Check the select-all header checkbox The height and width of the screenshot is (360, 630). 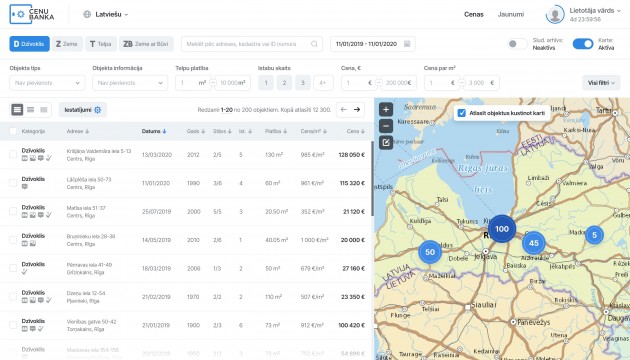[13, 131]
